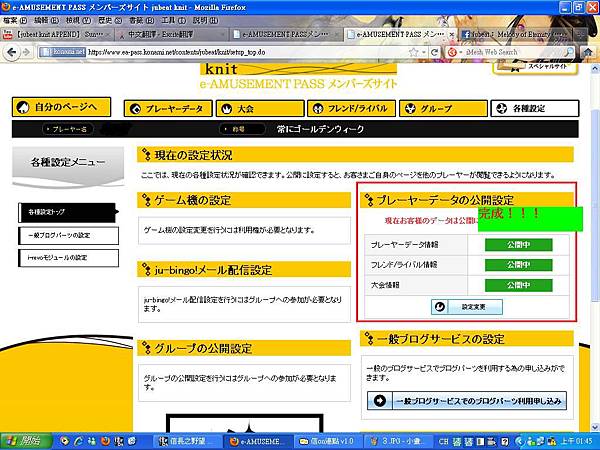Open the 說明 (H) menu
Viewport: 600px width, 450px height.
click(205, 20)
